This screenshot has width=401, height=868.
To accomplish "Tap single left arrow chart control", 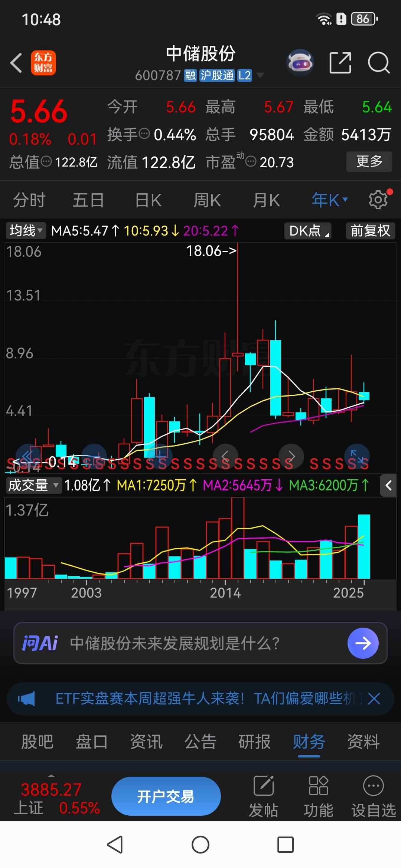I will click(225, 456).
